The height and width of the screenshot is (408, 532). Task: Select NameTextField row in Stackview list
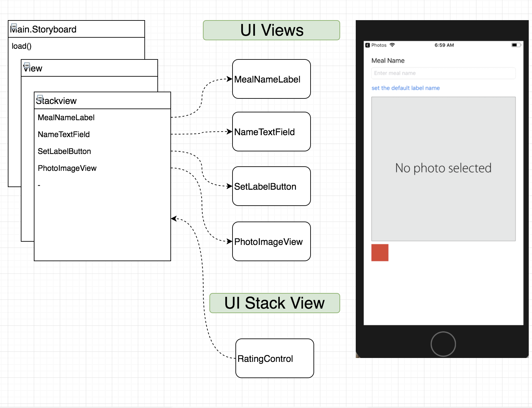pos(102,134)
